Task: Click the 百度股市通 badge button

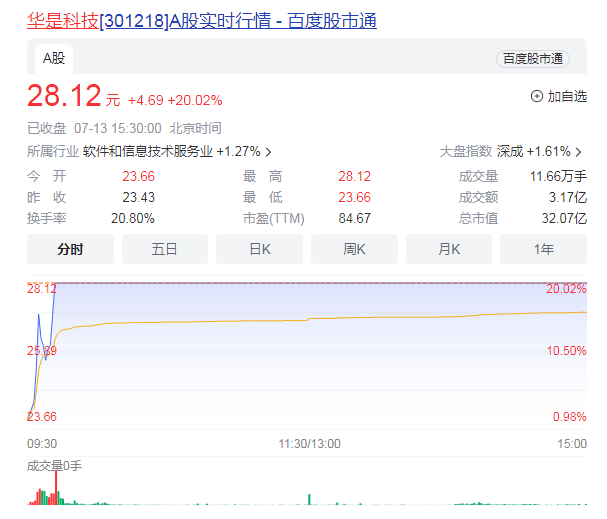Action: (532, 59)
